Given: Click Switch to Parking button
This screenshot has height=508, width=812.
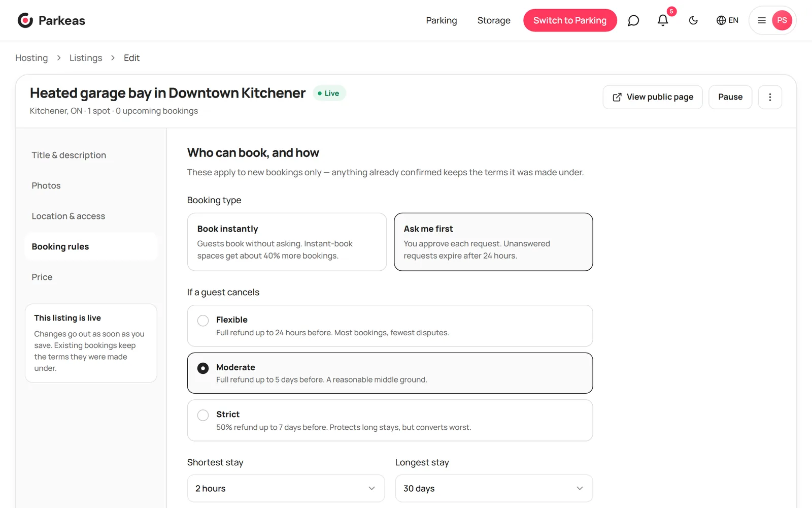Looking at the screenshot, I should [570, 20].
